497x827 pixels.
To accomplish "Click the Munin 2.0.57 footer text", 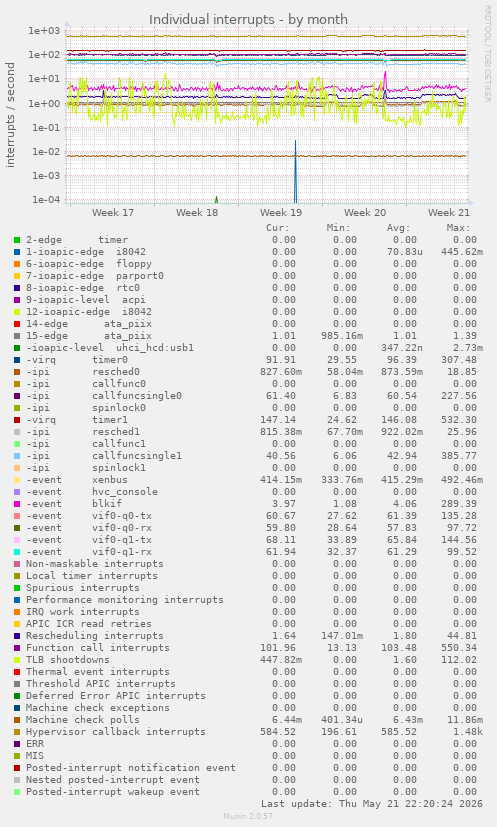I will [248, 816].
